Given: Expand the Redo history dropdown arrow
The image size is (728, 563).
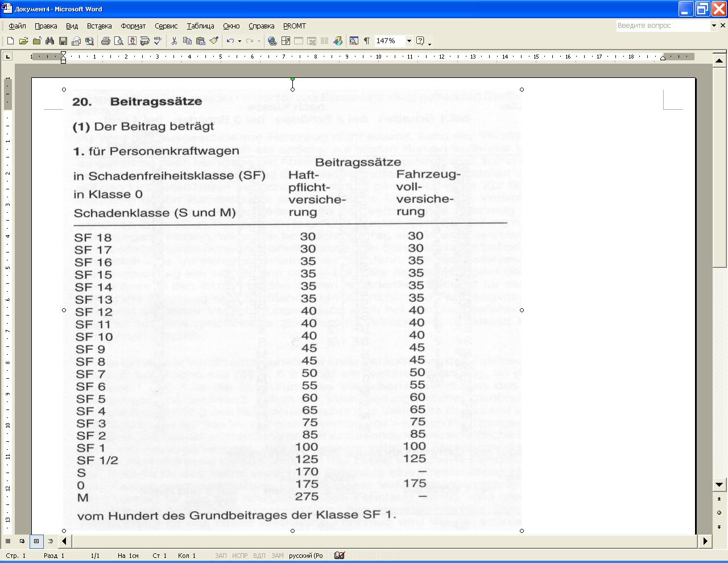Looking at the screenshot, I should (x=259, y=41).
